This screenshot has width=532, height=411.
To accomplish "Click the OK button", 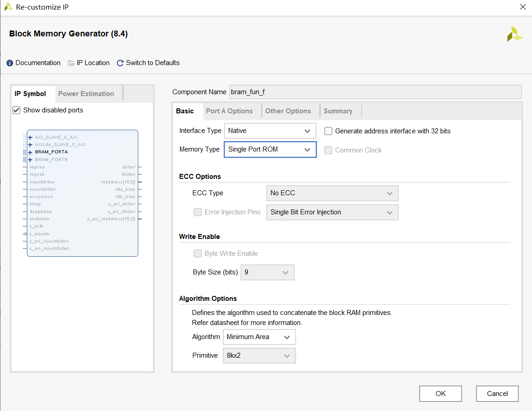I will pyautogui.click(x=441, y=394).
